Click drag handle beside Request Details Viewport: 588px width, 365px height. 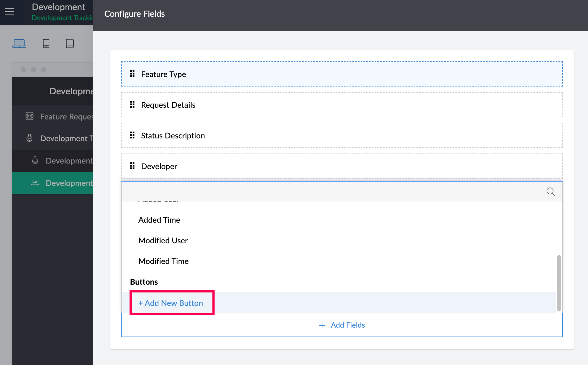132,105
